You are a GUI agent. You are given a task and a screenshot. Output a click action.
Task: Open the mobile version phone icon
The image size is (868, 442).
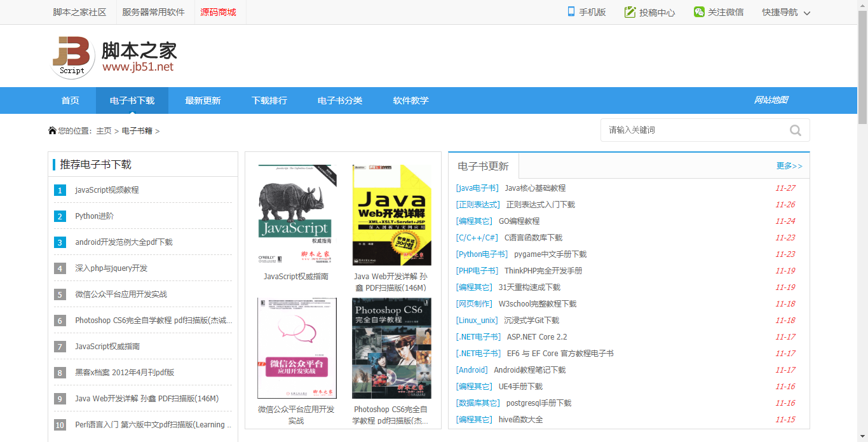coord(571,11)
